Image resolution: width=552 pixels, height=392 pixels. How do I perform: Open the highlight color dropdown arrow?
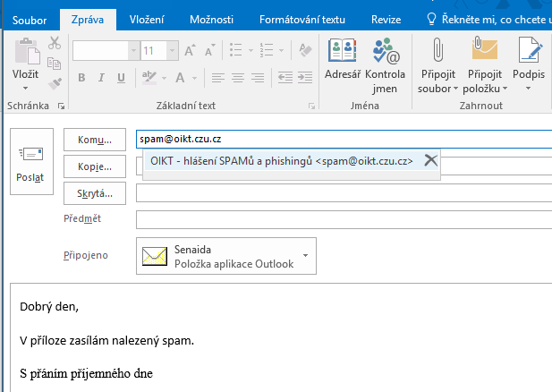[164, 78]
